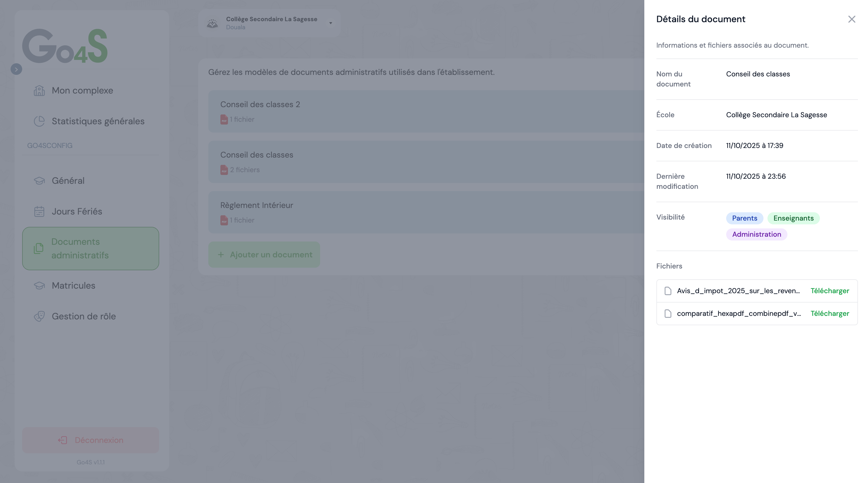The height and width of the screenshot is (483, 868).
Task: Click the Parents visibility badge
Action: [x=744, y=218]
